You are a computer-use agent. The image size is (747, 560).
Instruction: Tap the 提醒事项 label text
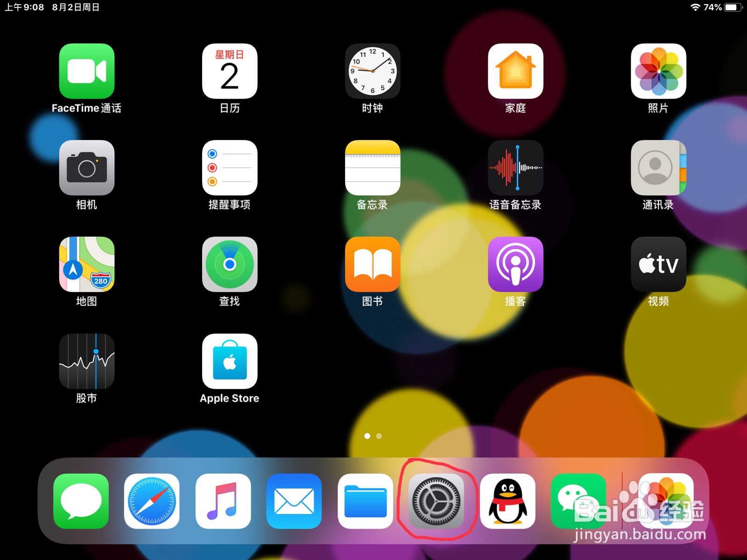(x=230, y=204)
